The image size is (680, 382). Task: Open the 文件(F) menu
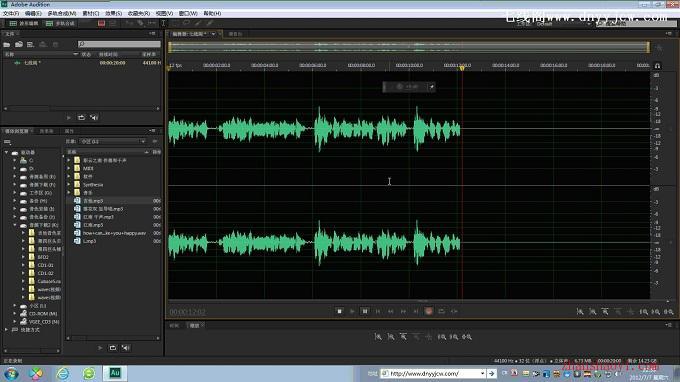(11, 13)
